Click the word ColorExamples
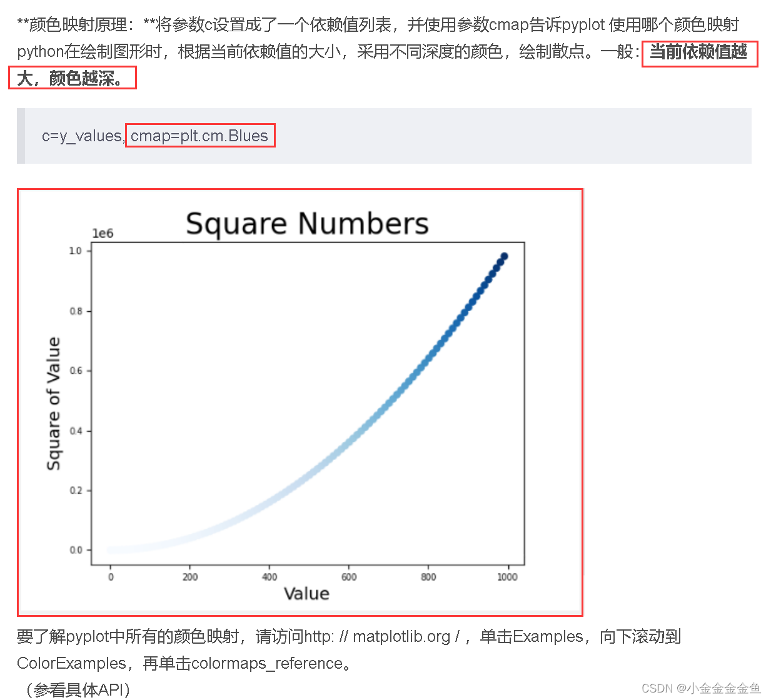 coord(71,663)
